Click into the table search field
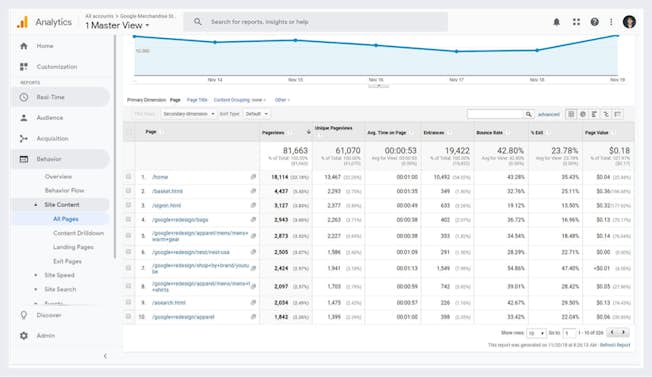 (495, 114)
